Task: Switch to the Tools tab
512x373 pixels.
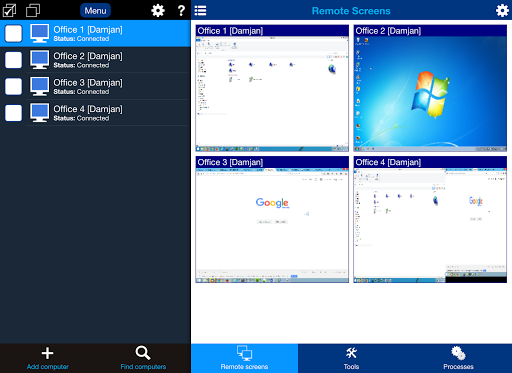Action: pyautogui.click(x=351, y=358)
